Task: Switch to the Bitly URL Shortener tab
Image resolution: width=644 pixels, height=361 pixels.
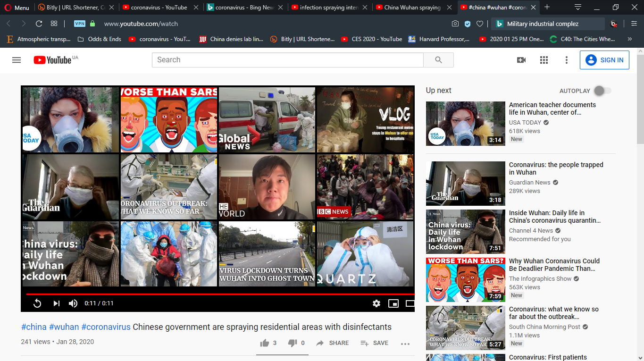Action: point(75,8)
